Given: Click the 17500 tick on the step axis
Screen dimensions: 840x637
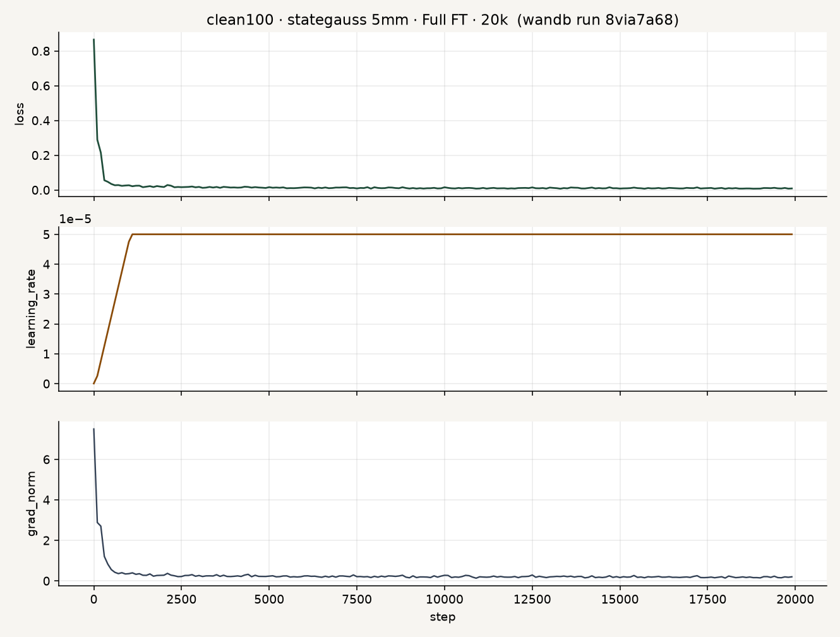Looking at the screenshot, I should pyautogui.click(x=707, y=598).
